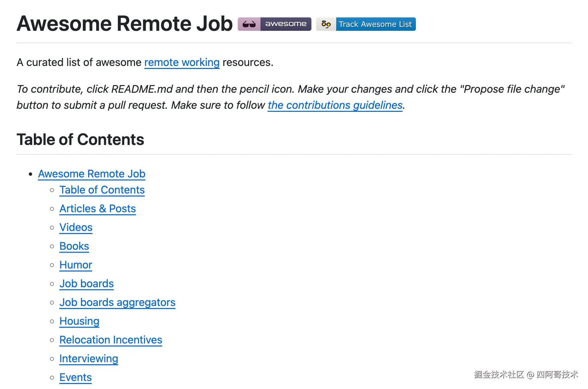Viewport: 588px width, 389px height.
Task: Go to Awesome Remote Job contents entry
Action: (91, 174)
